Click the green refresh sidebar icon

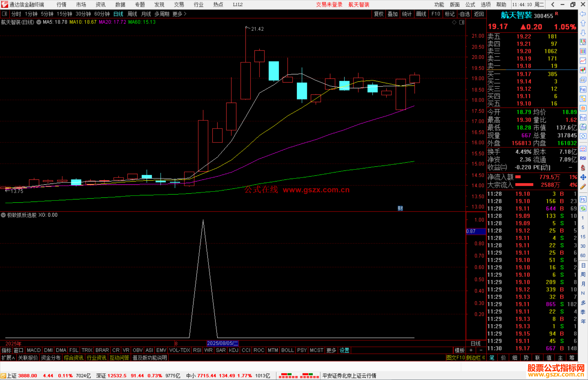point(583,209)
